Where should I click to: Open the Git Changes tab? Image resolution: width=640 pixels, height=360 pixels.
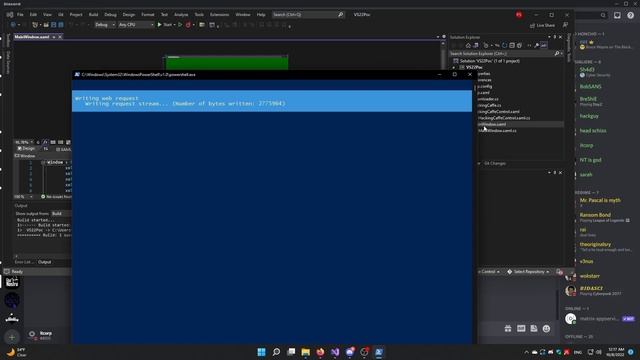tap(495, 163)
